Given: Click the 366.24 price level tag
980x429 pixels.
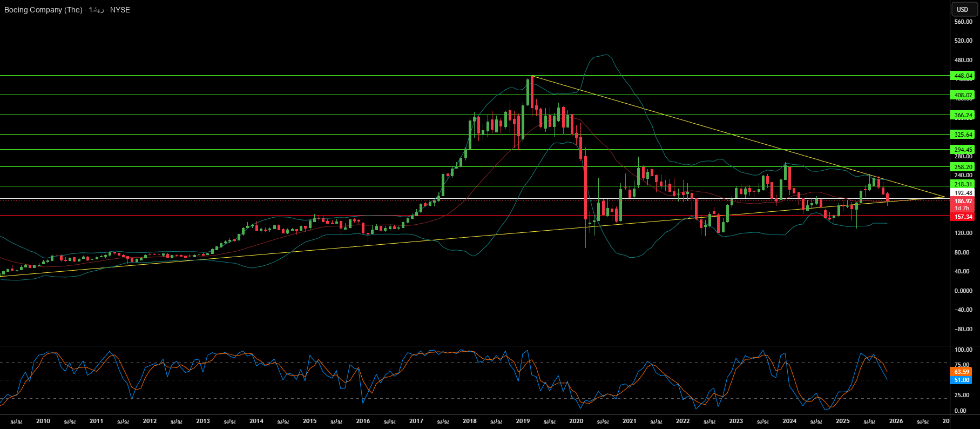Looking at the screenshot, I should [x=963, y=115].
